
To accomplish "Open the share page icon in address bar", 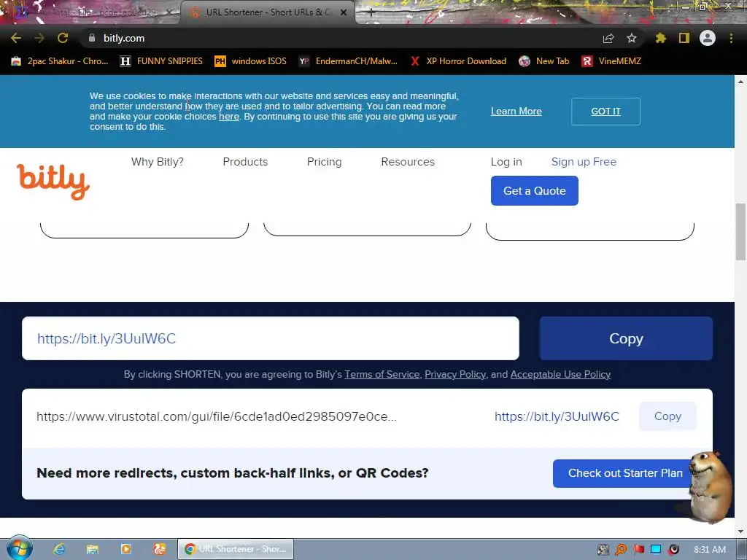I will coord(608,38).
